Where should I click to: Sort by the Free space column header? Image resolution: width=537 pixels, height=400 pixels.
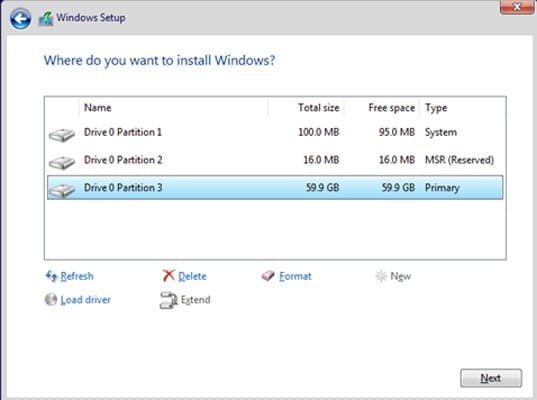point(391,108)
